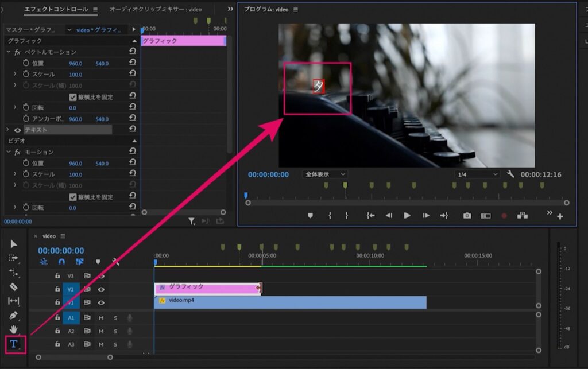Expand the テキスト layer properties
The image size is (588, 369).
7,130
